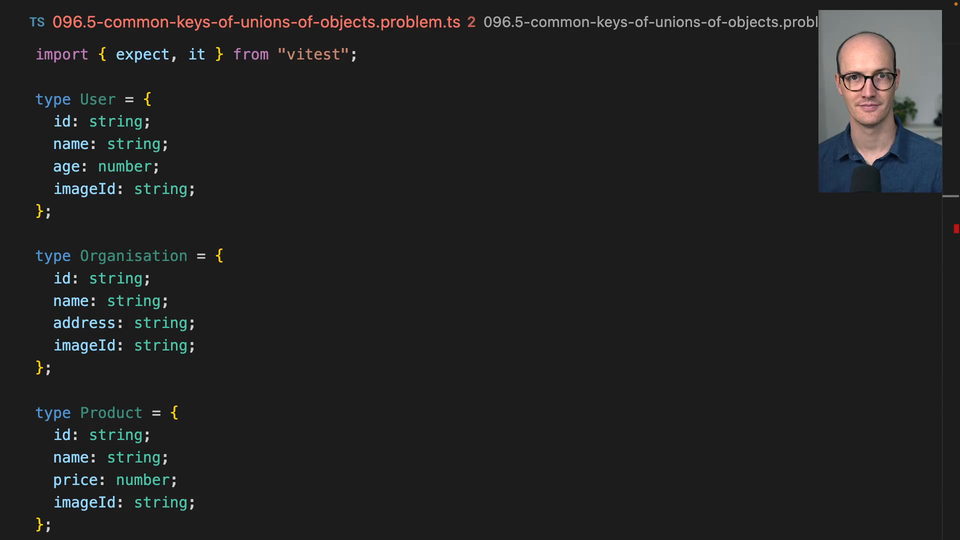This screenshot has height=540, width=960.
Task: Click opening brace of the Product type
Action: (x=174, y=413)
